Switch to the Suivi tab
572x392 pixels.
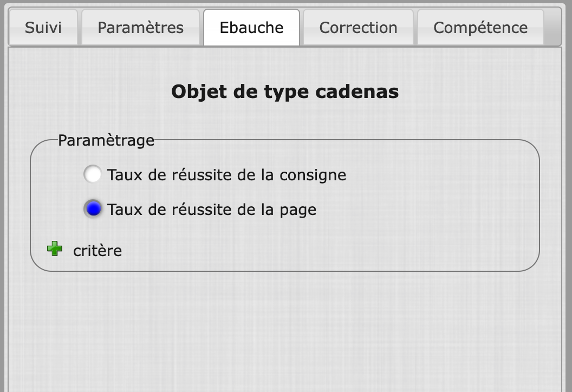[x=43, y=28]
